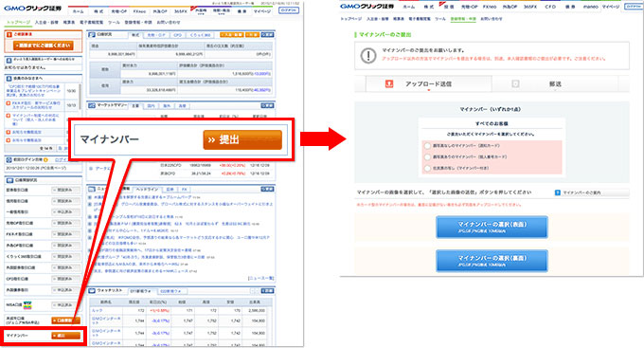The image size is (644, 348).
Task: Click the gray icon beside 郵送
Action: pos(515,83)
